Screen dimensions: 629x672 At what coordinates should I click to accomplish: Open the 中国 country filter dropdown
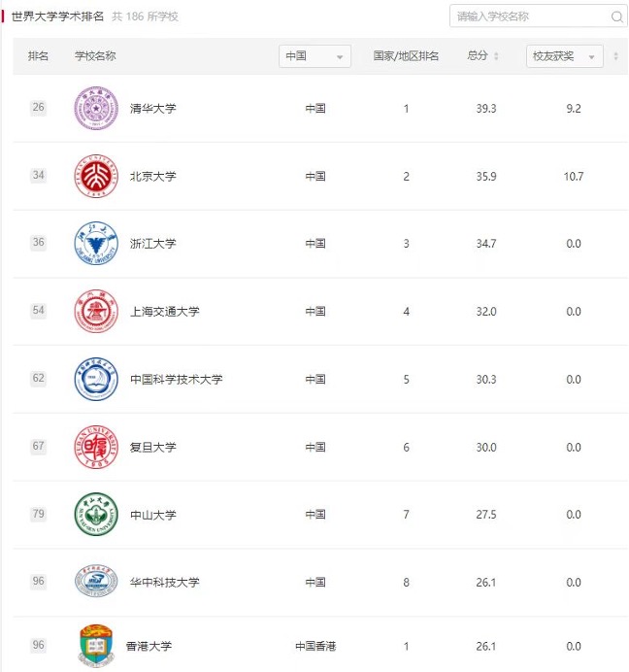(314, 56)
